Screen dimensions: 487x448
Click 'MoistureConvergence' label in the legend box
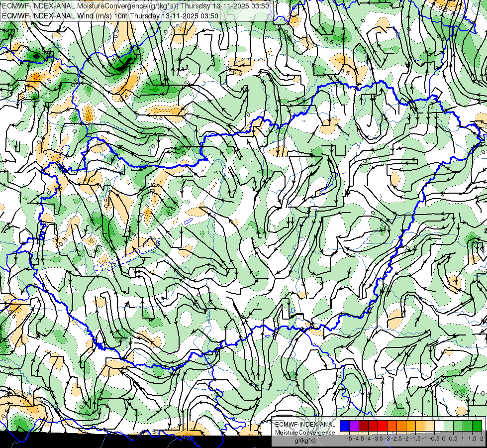click(x=305, y=433)
